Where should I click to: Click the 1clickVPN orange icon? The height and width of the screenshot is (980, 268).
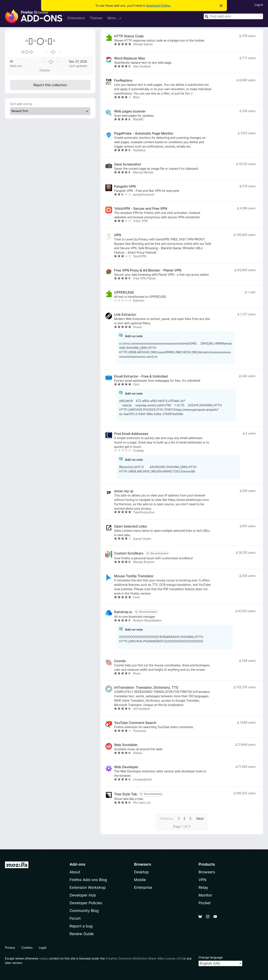pos(109,210)
